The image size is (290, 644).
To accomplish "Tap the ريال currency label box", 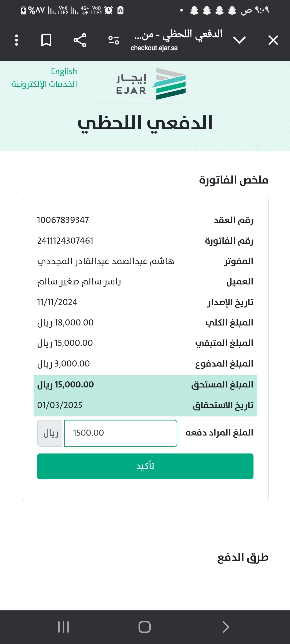I will pos(50,433).
